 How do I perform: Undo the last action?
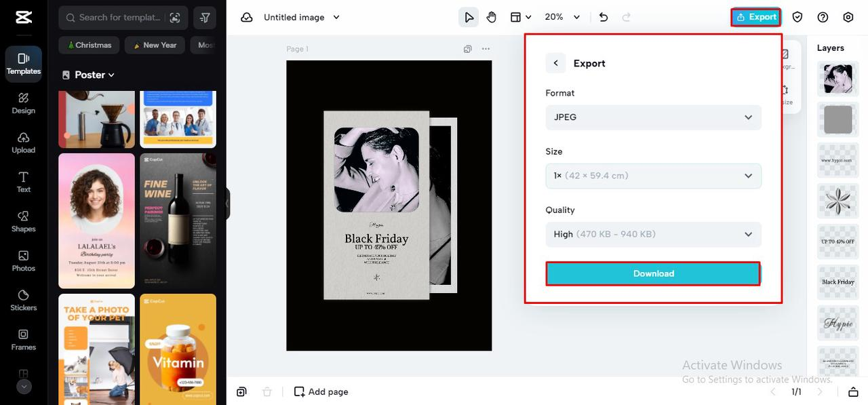pos(604,18)
